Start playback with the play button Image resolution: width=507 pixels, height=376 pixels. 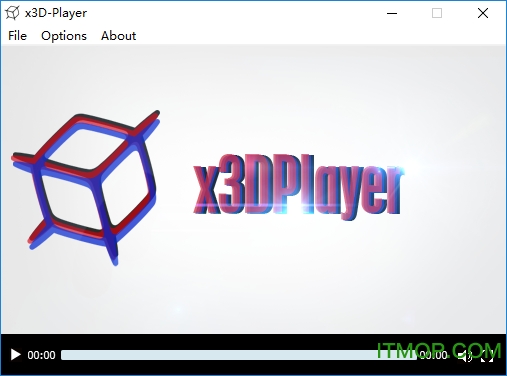coord(15,355)
